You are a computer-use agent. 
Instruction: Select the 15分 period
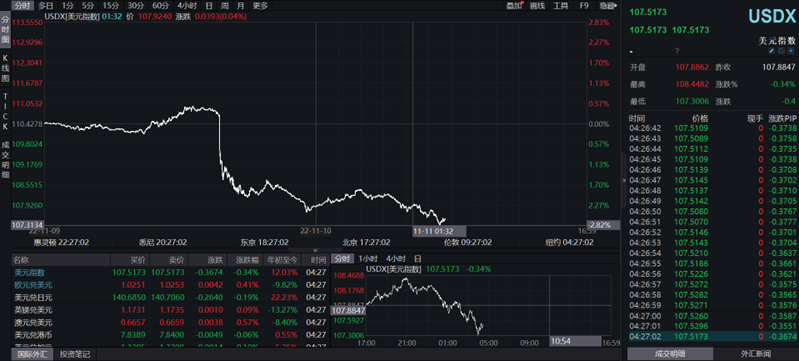point(110,6)
